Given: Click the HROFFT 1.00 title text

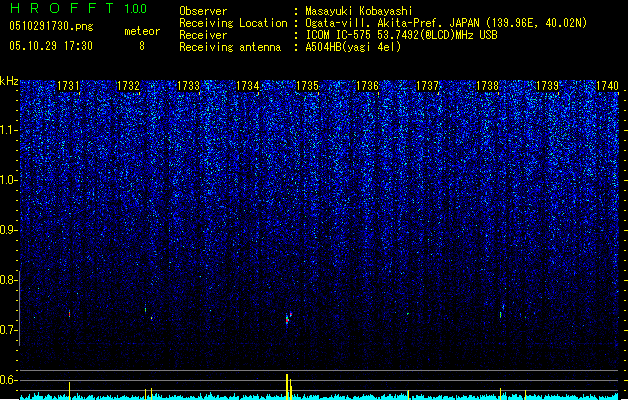Looking at the screenshot, I should (79, 8).
